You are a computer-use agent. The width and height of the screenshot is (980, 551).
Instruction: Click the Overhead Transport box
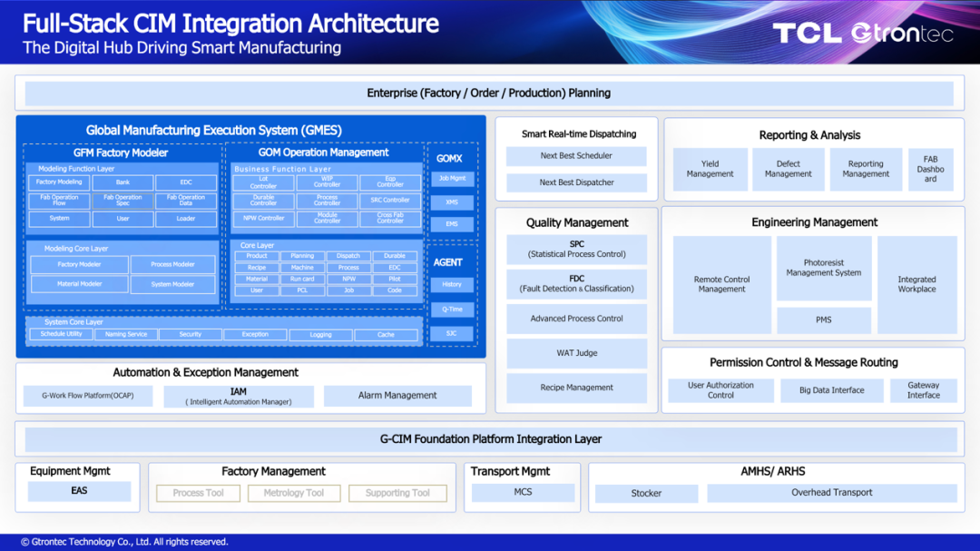(832, 493)
